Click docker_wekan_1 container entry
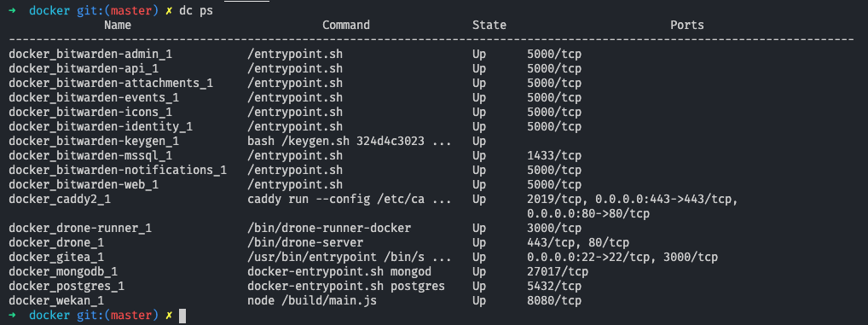The image size is (868, 325). click(56, 300)
